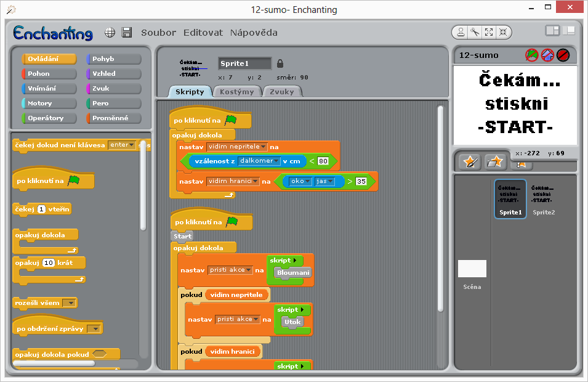
Task: Switch to small stage layout
Action: [x=552, y=31]
